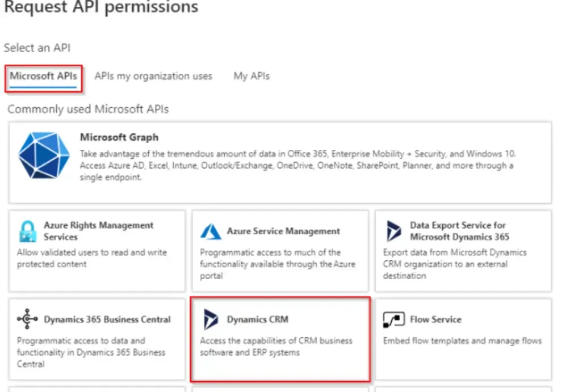Click the 'Request API permissions' heading
Screen dimensions: 570x392
pyautogui.click(x=102, y=7)
